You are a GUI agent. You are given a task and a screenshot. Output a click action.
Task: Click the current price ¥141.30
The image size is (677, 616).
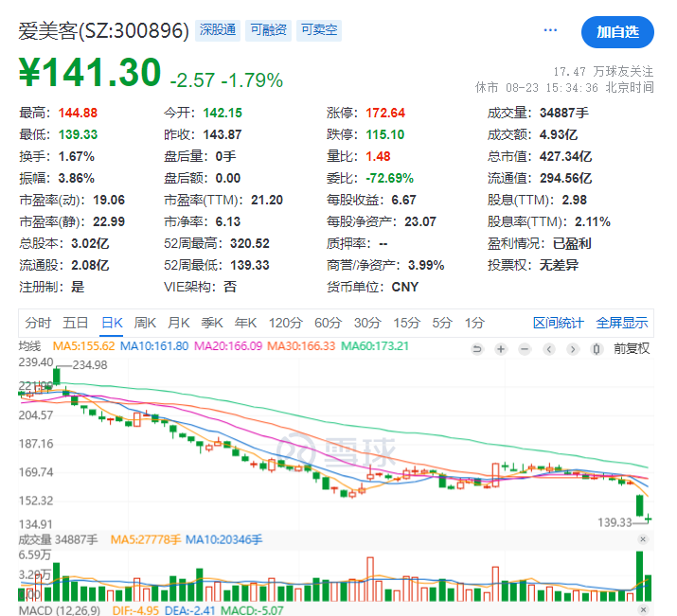click(x=90, y=72)
